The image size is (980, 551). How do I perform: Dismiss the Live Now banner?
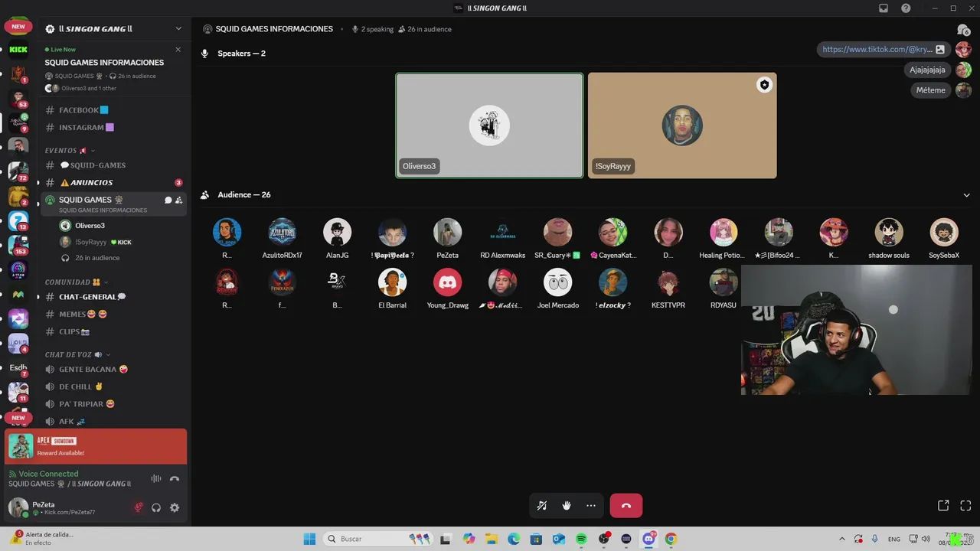pos(178,49)
